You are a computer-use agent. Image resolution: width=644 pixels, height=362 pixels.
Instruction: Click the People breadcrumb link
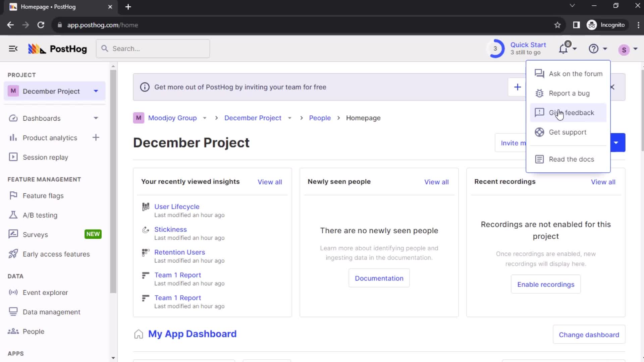[320, 118]
